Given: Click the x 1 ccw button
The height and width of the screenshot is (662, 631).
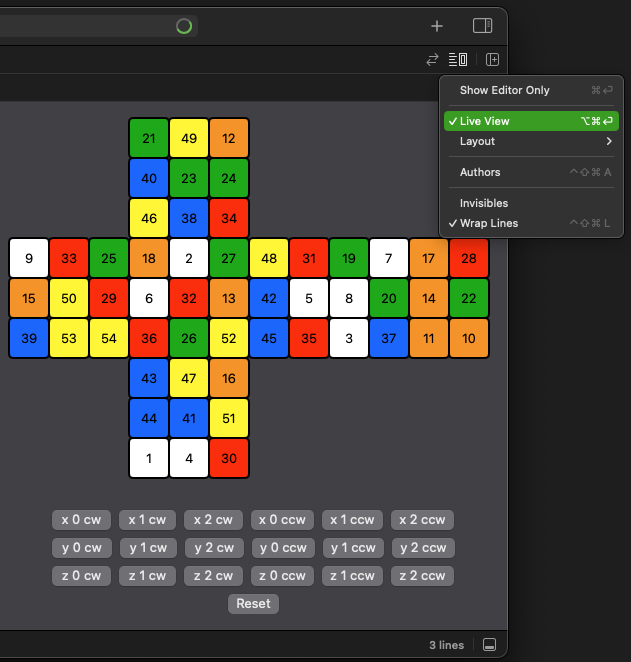Looking at the screenshot, I should click(x=352, y=520).
